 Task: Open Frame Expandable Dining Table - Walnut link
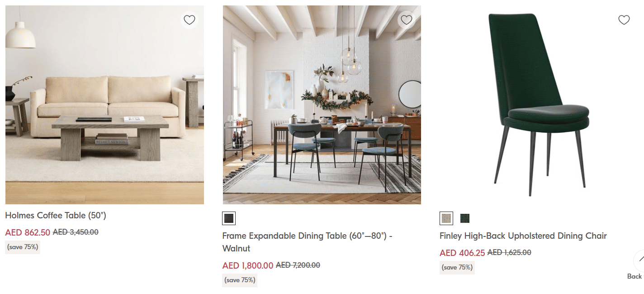point(308,242)
